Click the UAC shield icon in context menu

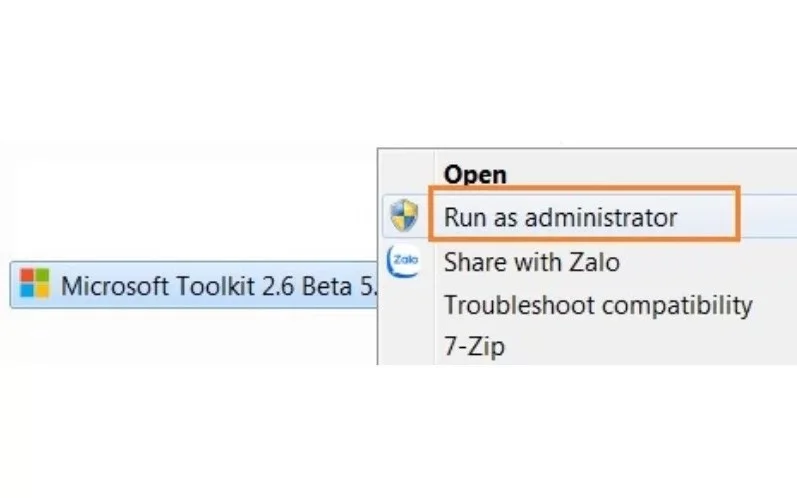(405, 215)
